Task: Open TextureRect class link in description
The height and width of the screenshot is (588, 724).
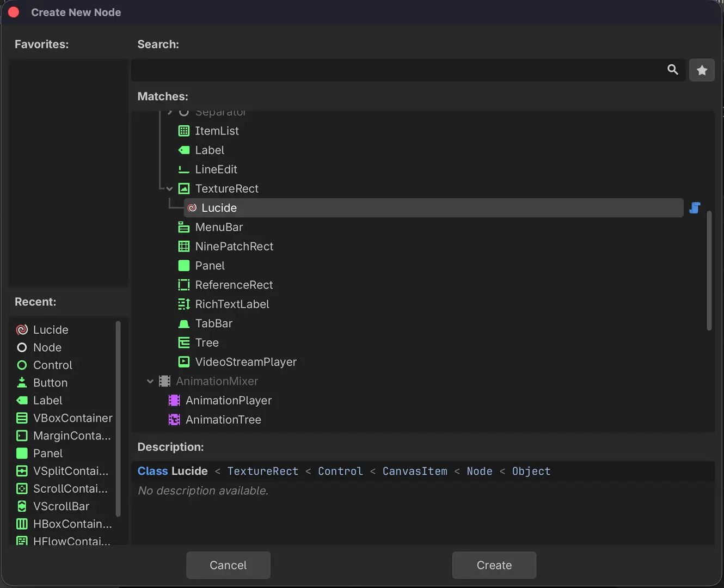Action: click(262, 471)
